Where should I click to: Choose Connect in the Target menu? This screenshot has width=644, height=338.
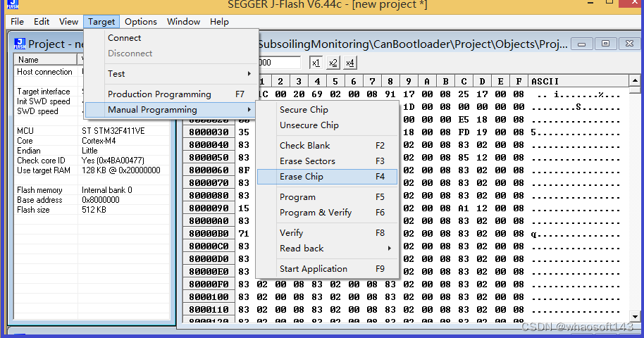coord(171,38)
